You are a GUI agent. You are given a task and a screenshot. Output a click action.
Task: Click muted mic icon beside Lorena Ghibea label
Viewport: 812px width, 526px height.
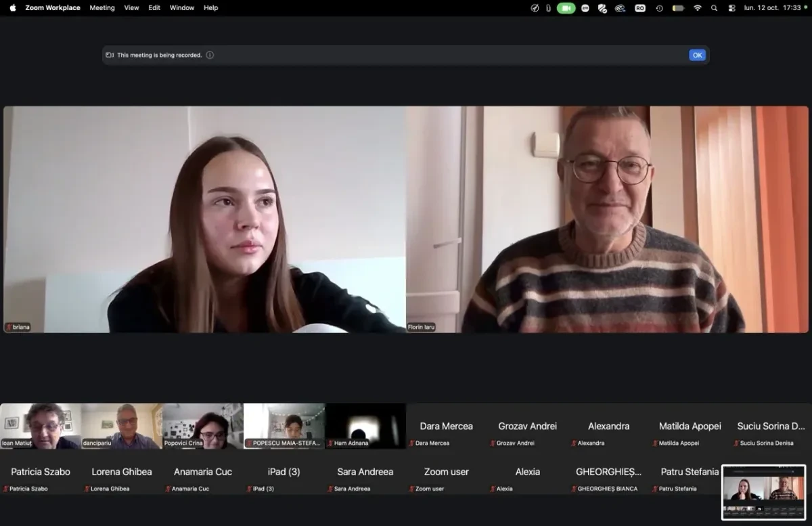pos(87,489)
